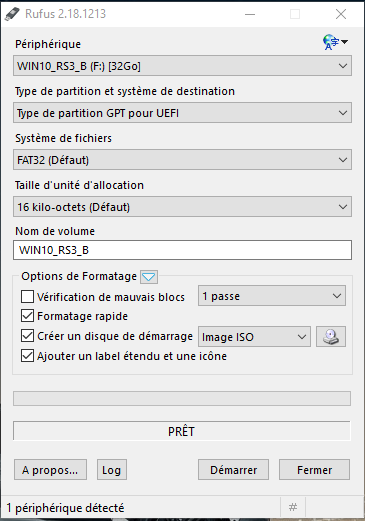Open the Log button
The height and width of the screenshot is (521, 365).
coord(112,470)
